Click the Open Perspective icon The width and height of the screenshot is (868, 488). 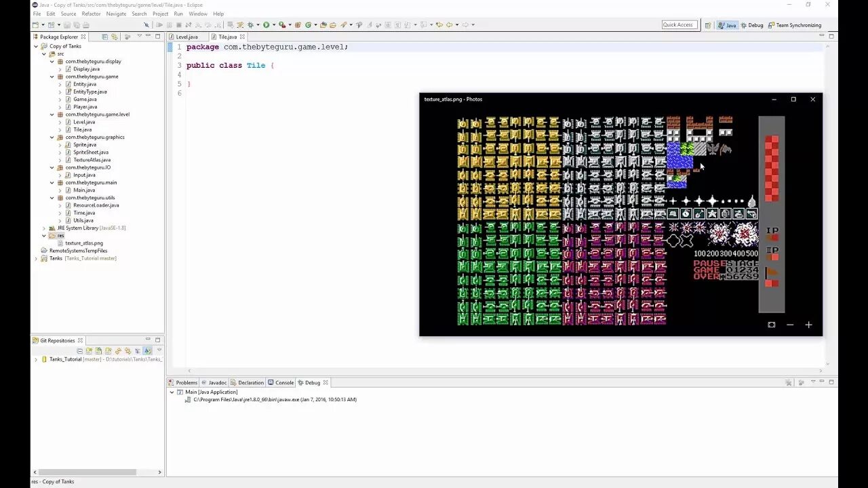[x=707, y=25]
